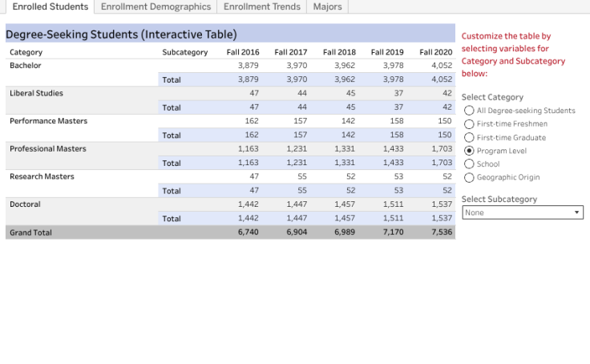
Task: Click the Category column header
Action: pos(26,52)
